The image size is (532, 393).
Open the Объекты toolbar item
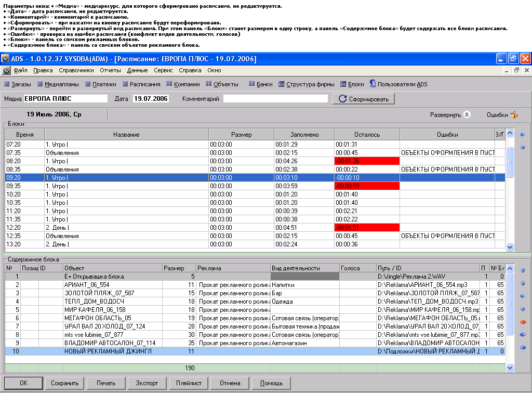pyautogui.click(x=222, y=84)
